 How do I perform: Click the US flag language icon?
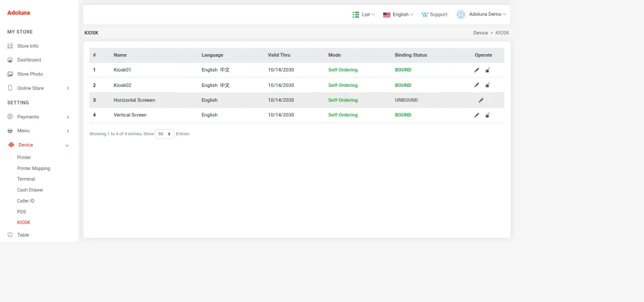[387, 15]
